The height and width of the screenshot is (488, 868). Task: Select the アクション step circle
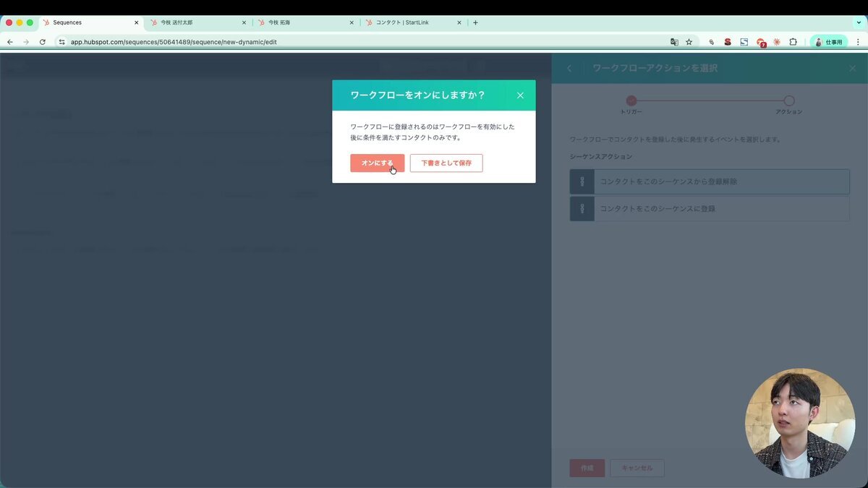point(789,100)
